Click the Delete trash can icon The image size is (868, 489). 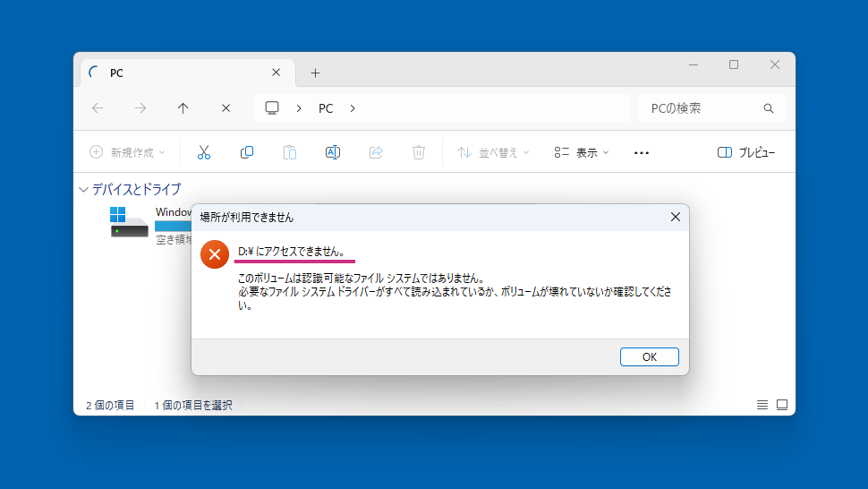pyautogui.click(x=419, y=152)
